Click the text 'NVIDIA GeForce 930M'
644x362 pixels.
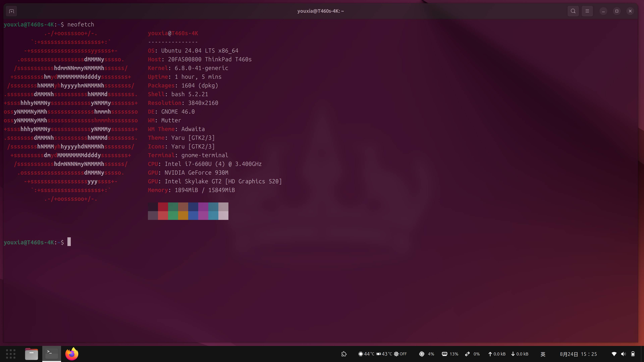196,173
